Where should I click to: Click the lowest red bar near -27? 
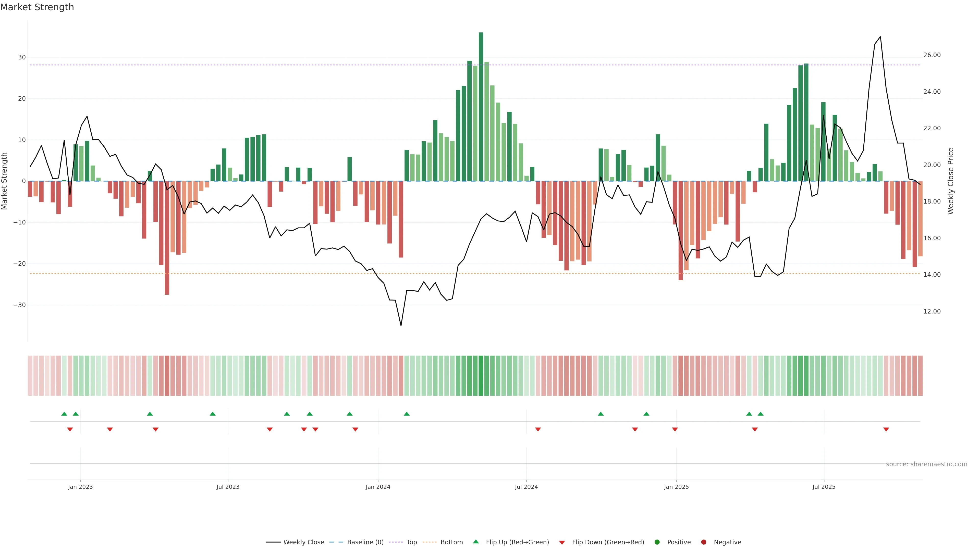[x=167, y=238]
